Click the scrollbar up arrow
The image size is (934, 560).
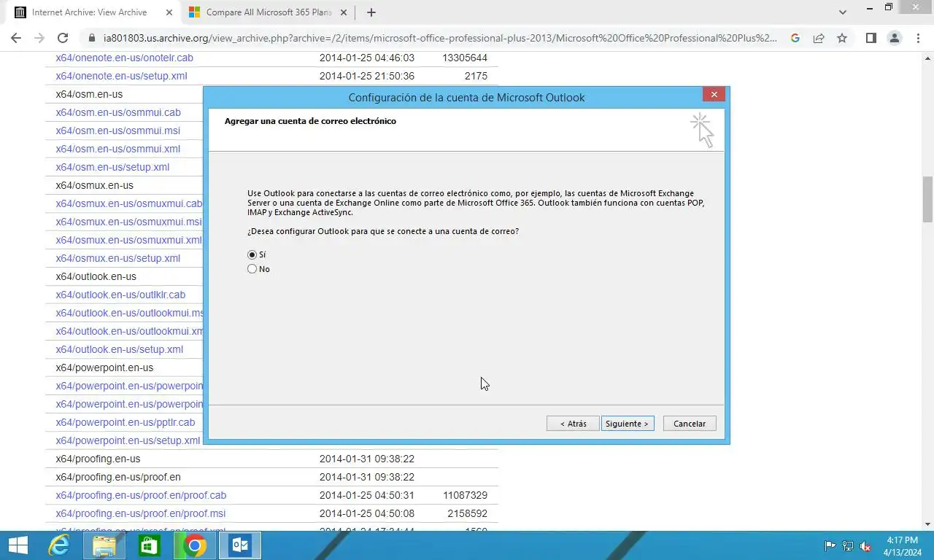point(927,57)
